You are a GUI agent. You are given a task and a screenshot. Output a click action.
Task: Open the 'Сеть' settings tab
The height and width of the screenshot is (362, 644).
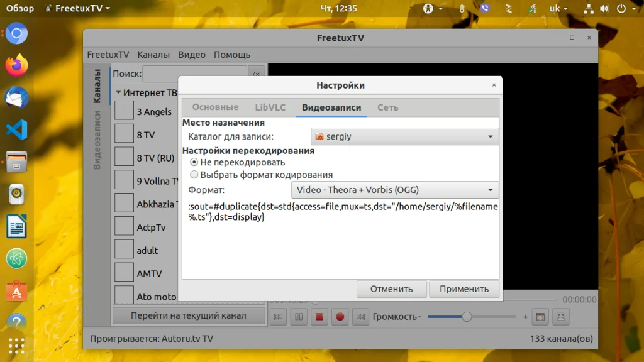(387, 107)
